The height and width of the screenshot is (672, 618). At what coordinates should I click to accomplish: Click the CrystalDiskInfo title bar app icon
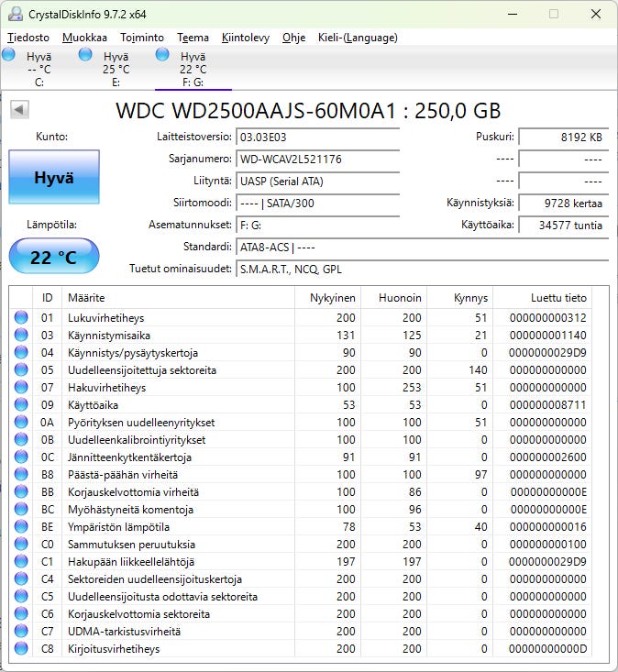coord(16,15)
